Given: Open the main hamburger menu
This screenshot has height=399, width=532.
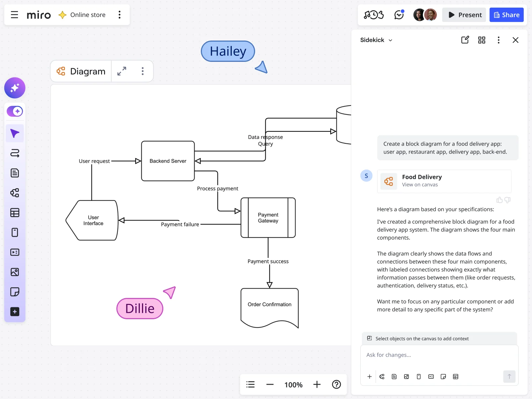Looking at the screenshot, I should coord(14,15).
